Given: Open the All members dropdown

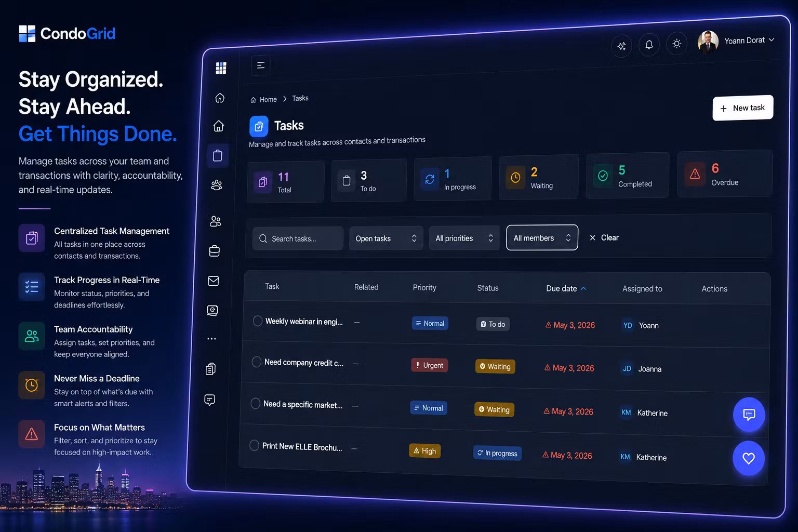Looking at the screenshot, I should (542, 237).
